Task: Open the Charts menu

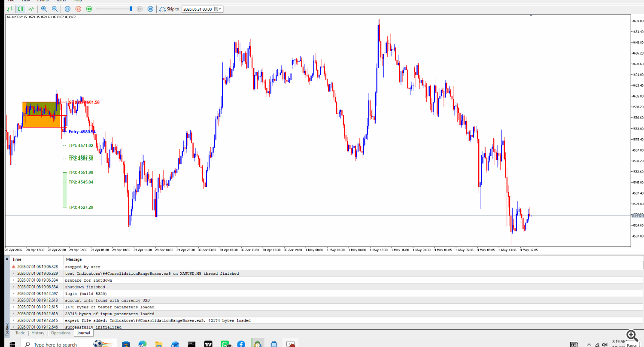Action: tap(43, 1)
